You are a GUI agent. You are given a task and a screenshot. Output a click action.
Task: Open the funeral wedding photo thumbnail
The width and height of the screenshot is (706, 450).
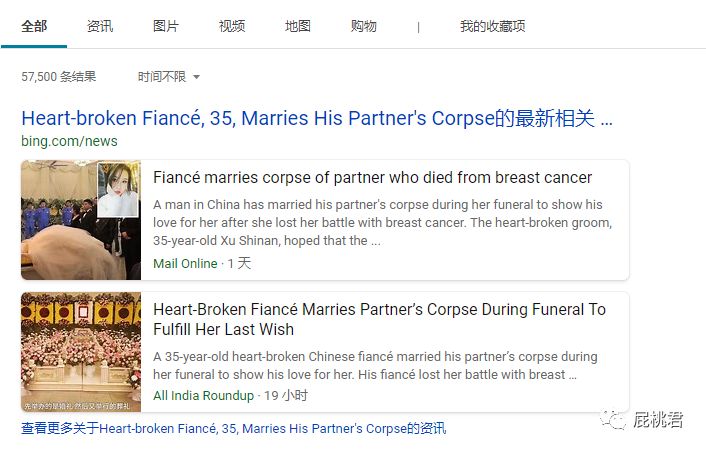coord(81,220)
